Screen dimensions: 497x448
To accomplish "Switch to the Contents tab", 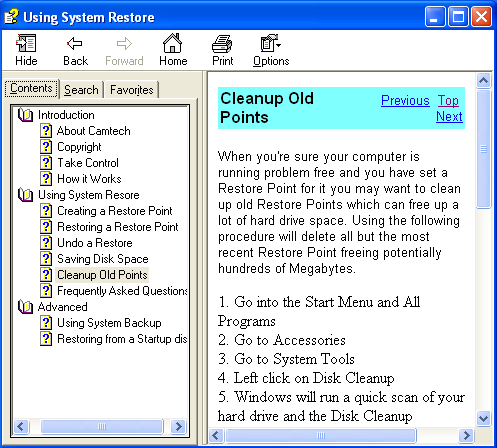I will coord(31,88).
